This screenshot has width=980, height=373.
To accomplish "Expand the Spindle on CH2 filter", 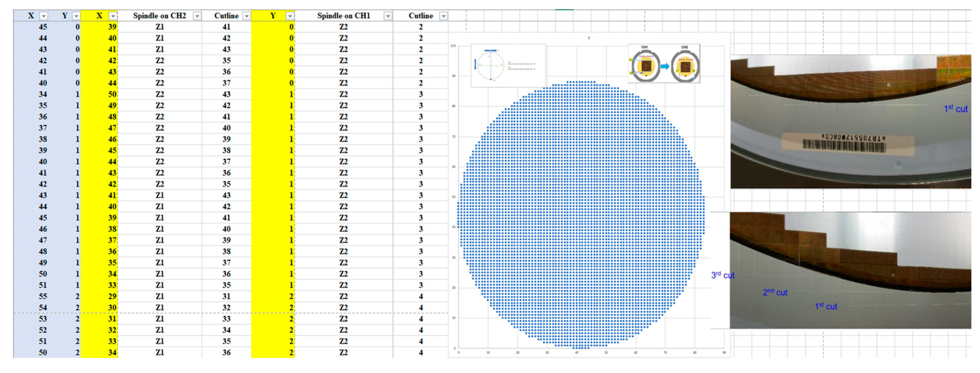I will coord(197,16).
